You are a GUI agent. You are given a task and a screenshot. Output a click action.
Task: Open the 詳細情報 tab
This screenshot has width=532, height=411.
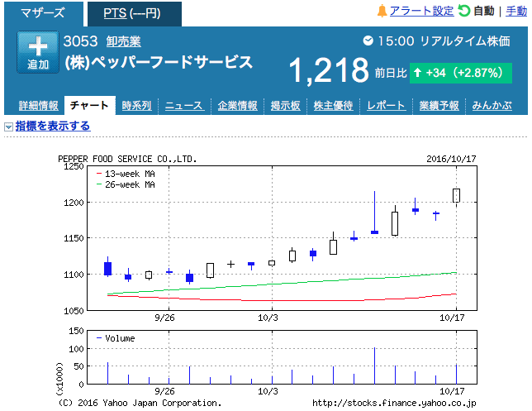[38, 106]
